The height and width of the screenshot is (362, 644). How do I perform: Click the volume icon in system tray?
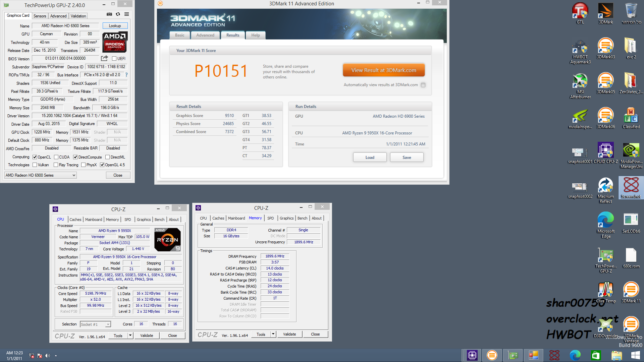[x=47, y=356]
